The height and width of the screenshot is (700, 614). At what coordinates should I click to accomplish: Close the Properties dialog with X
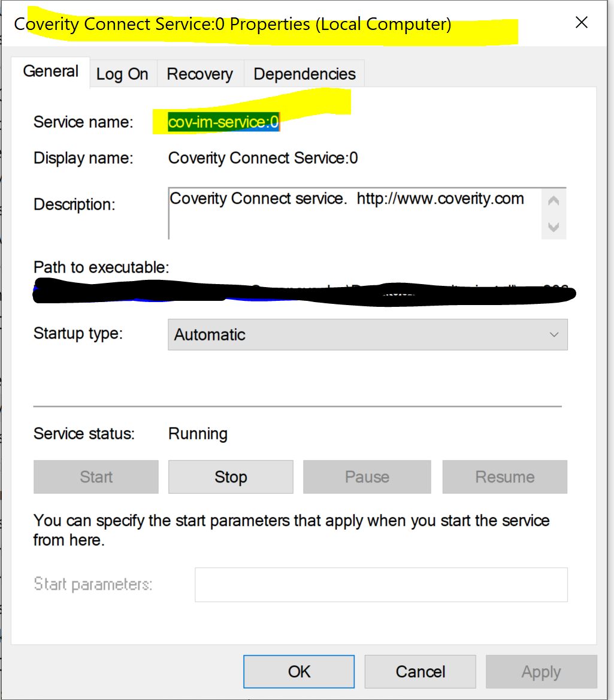(x=581, y=23)
